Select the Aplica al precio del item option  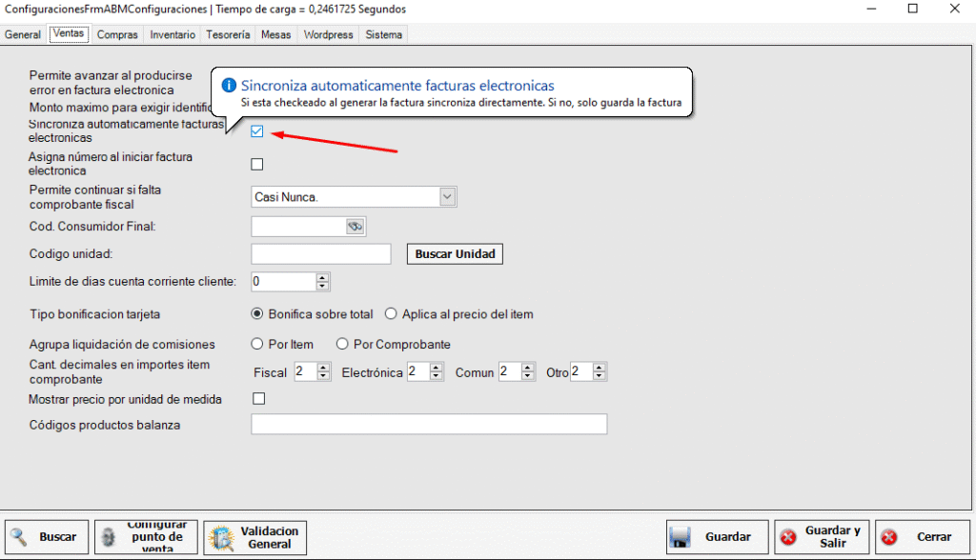(x=391, y=314)
